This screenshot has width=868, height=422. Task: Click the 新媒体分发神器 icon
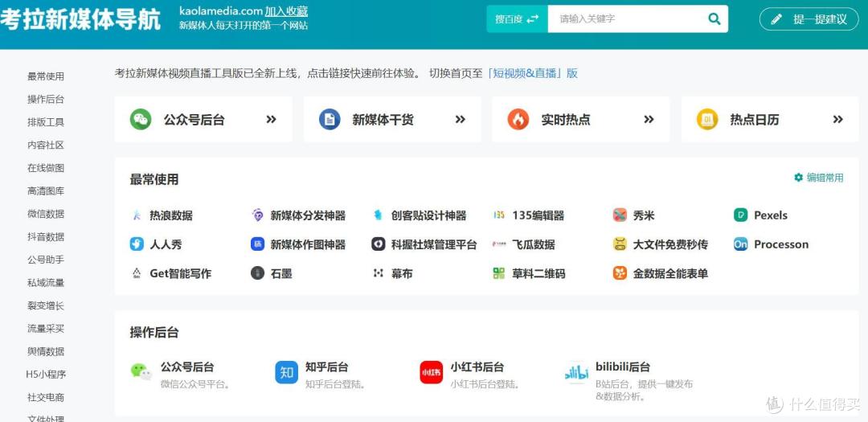257,215
